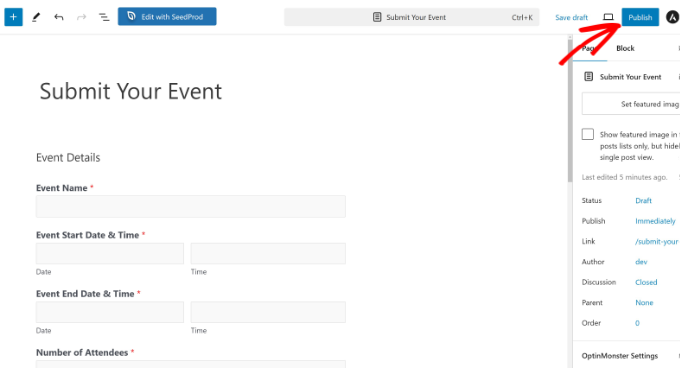Viewport: 680px width, 368px height.
Task: Redo the last undone change
Action: [81, 17]
